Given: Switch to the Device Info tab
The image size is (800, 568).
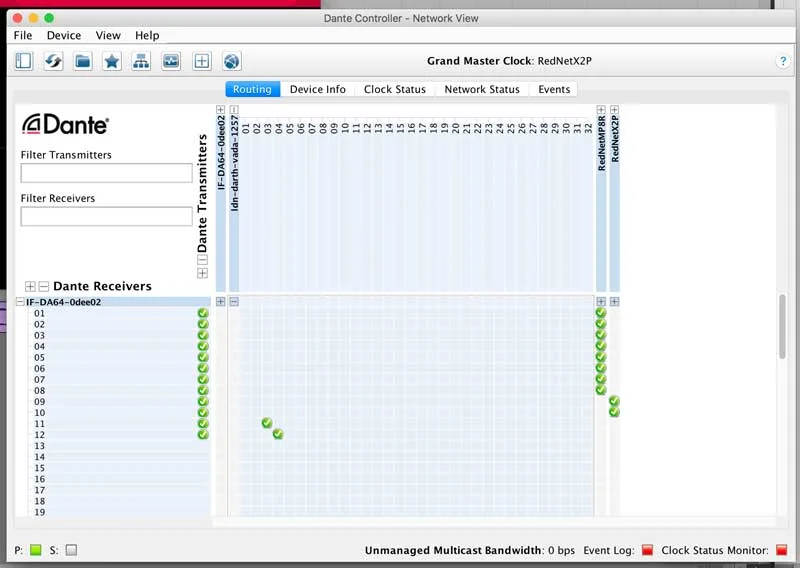Looking at the screenshot, I should pos(317,89).
